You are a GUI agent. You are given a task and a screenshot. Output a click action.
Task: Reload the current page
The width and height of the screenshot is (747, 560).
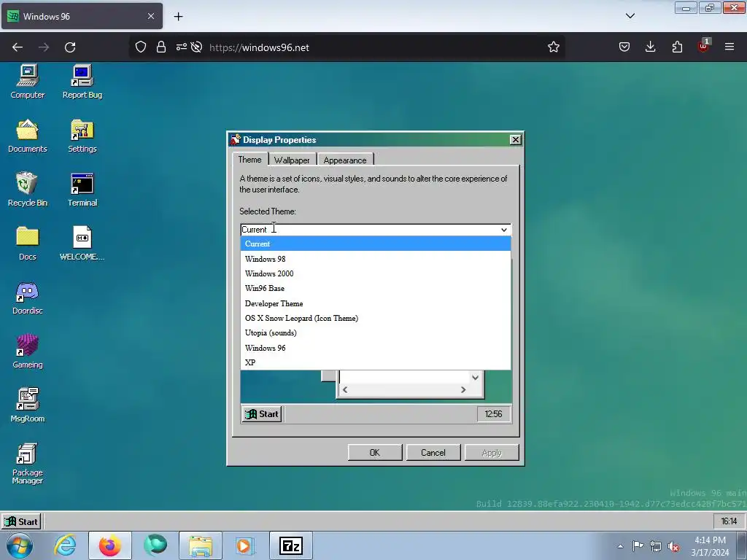[70, 47]
